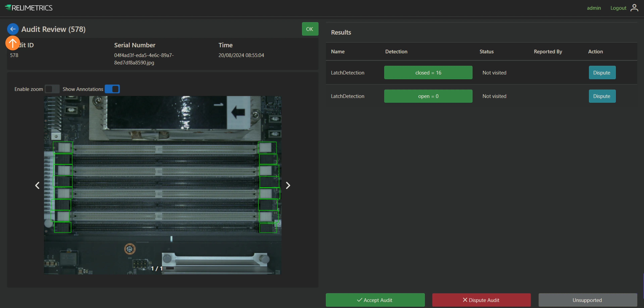Click the closed = 16 detection badge
644x308 pixels.
click(x=428, y=72)
